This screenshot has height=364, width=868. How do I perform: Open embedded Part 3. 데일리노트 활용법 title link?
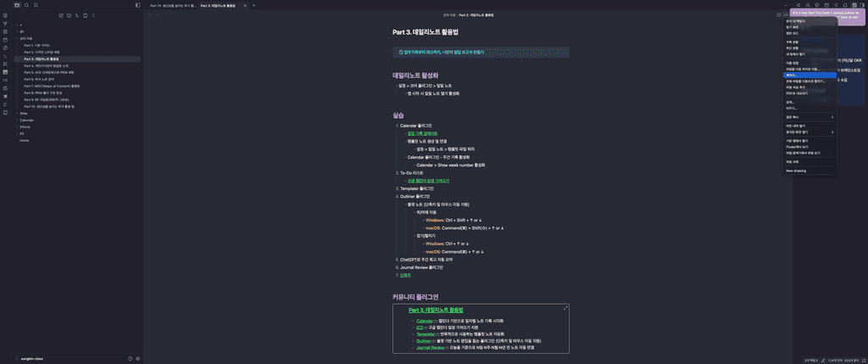436,311
